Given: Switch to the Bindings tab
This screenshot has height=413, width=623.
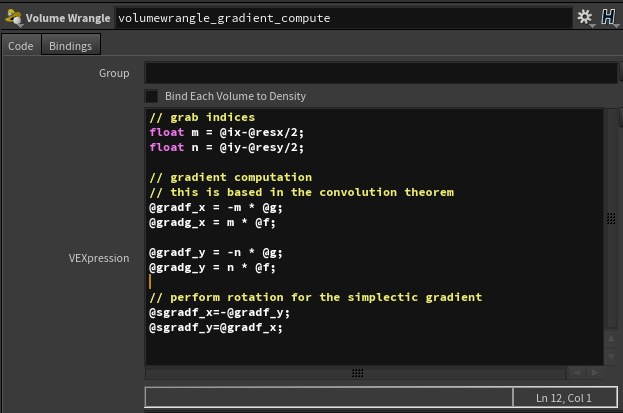Looking at the screenshot, I should point(70,46).
